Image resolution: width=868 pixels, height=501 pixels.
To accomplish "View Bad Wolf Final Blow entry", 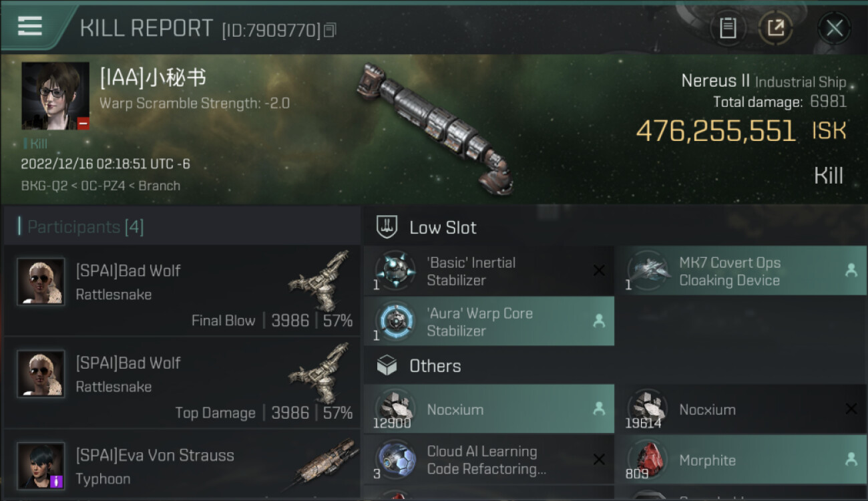I will click(x=182, y=291).
